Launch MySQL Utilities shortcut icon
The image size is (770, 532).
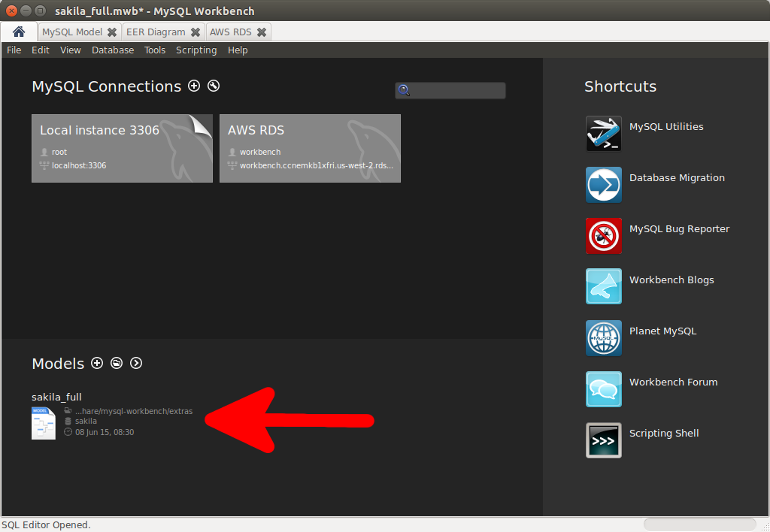[604, 134]
